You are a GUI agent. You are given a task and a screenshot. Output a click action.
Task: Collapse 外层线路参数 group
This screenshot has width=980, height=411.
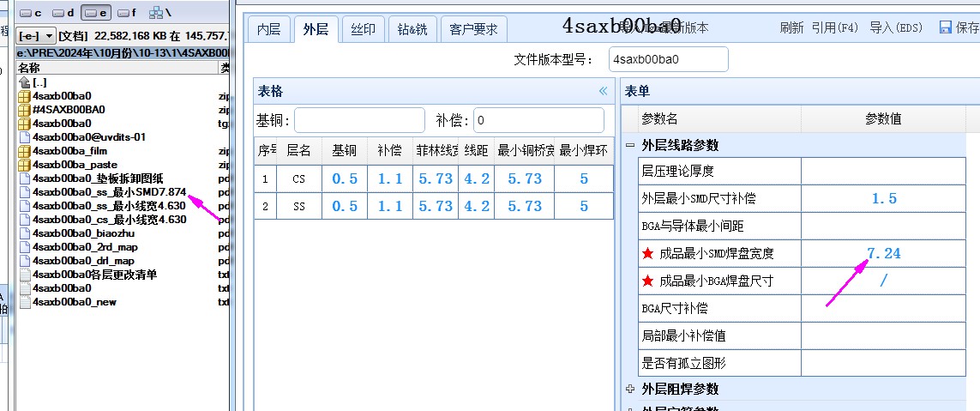(630, 145)
